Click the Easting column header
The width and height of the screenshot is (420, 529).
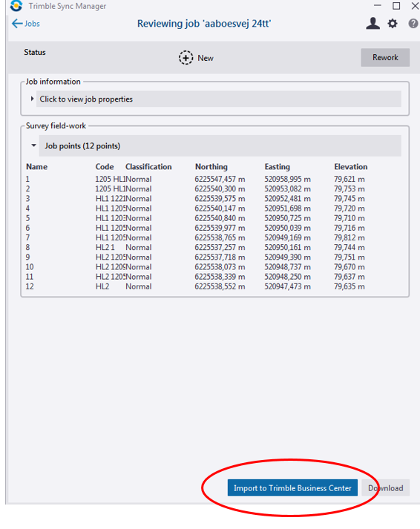[x=277, y=167]
